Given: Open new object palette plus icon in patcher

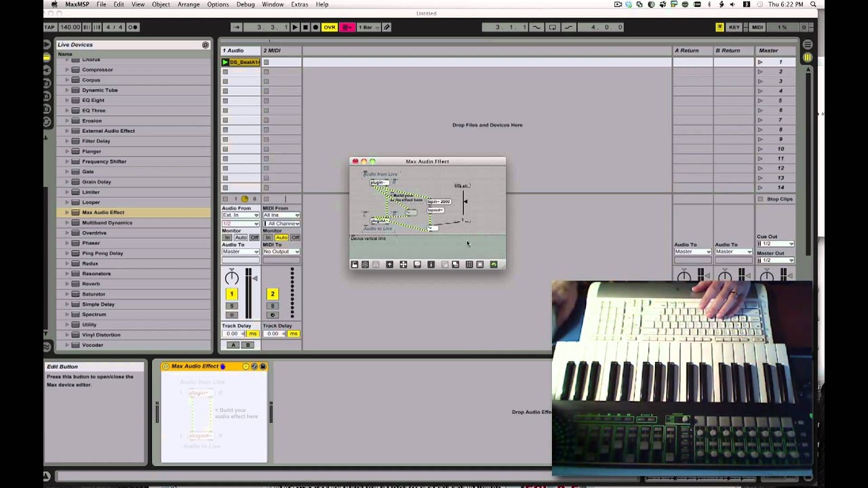Looking at the screenshot, I should click(x=389, y=264).
